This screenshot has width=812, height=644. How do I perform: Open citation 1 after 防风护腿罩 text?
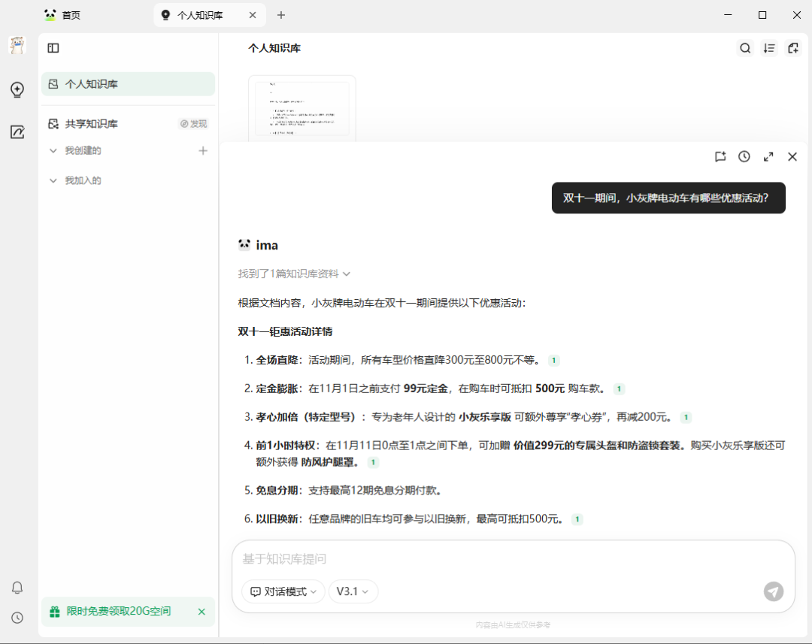coord(373,462)
